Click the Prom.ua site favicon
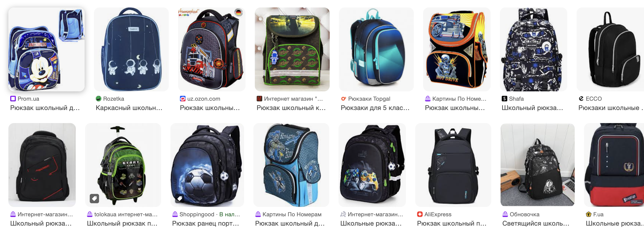Screen dimensions: 644x234 pyautogui.click(x=13, y=99)
